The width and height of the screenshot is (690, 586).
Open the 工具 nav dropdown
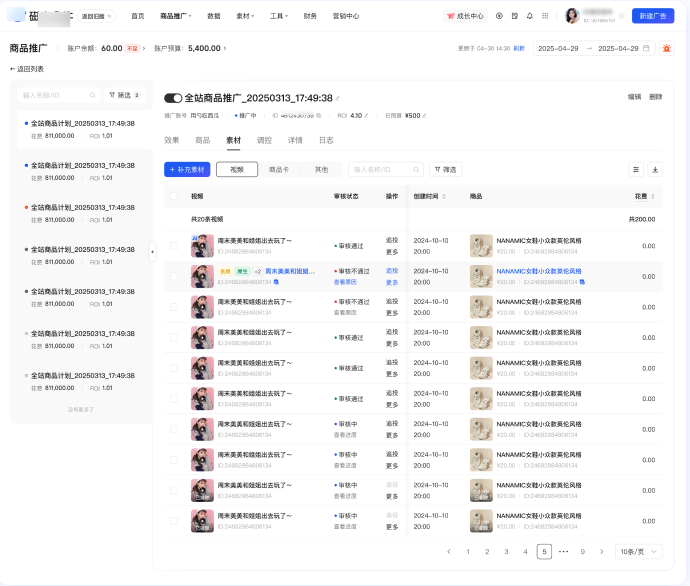pyautogui.click(x=279, y=16)
